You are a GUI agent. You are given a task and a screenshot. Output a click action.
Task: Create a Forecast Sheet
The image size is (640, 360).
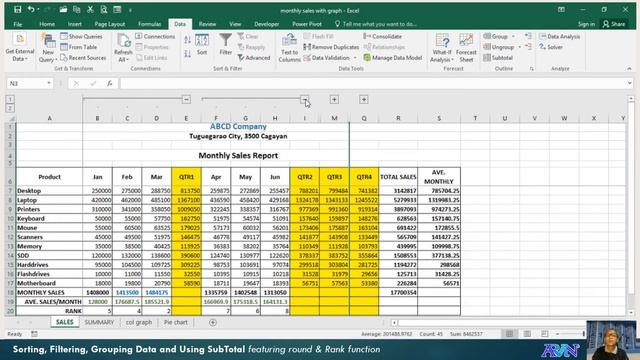466,48
